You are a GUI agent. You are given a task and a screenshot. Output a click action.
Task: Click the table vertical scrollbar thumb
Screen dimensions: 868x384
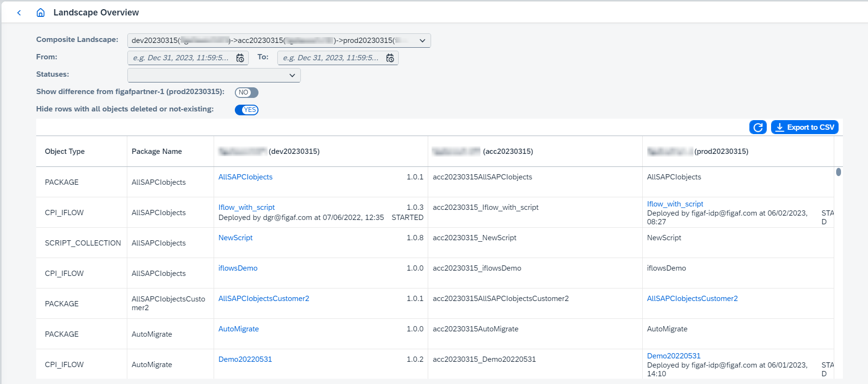click(x=839, y=172)
